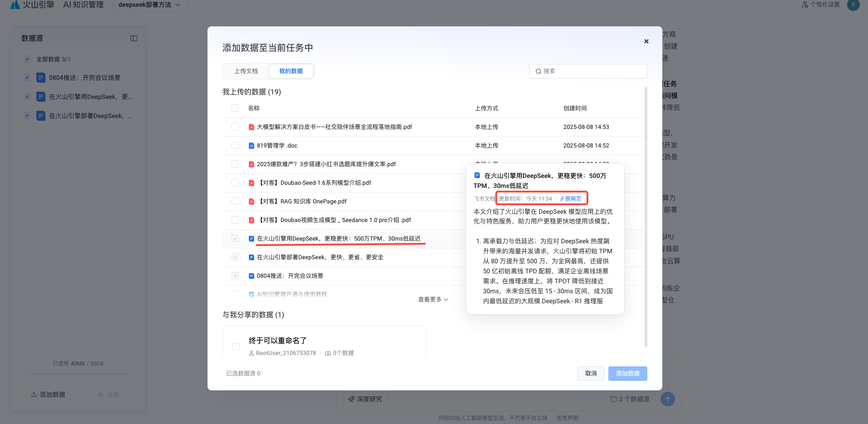Click the user avatar in top right
Screen dimensions: 868x424
pyautogui.click(x=853, y=5)
